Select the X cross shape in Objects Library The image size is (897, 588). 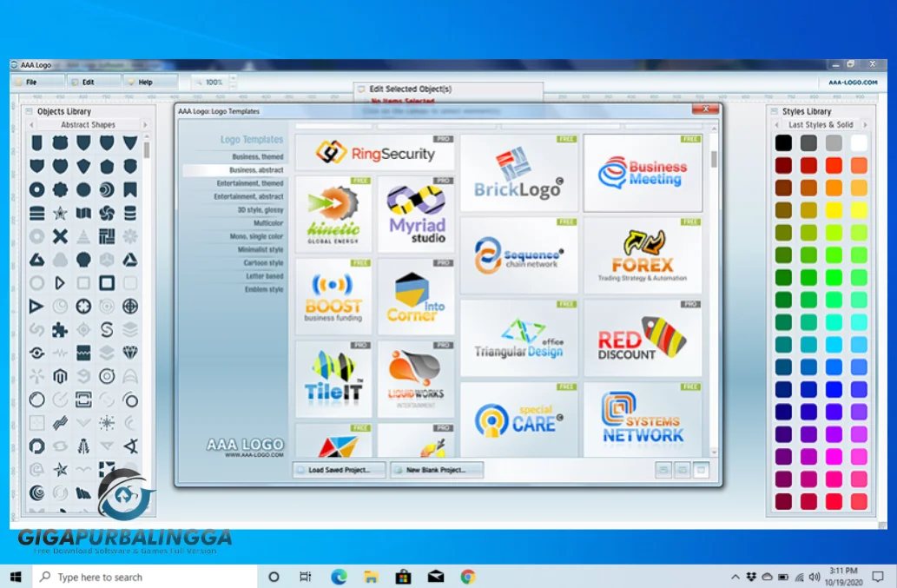click(x=60, y=236)
